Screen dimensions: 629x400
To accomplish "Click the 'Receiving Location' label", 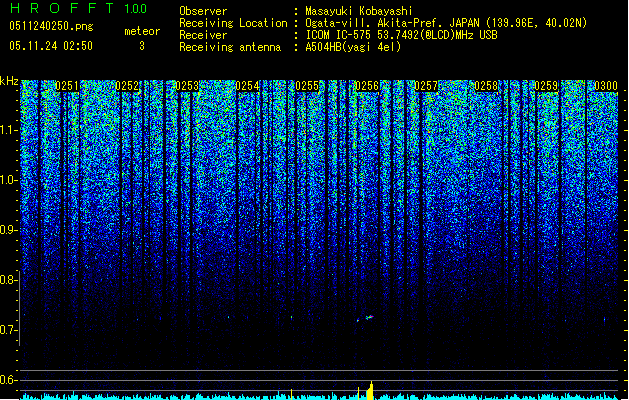I will [x=233, y=23].
